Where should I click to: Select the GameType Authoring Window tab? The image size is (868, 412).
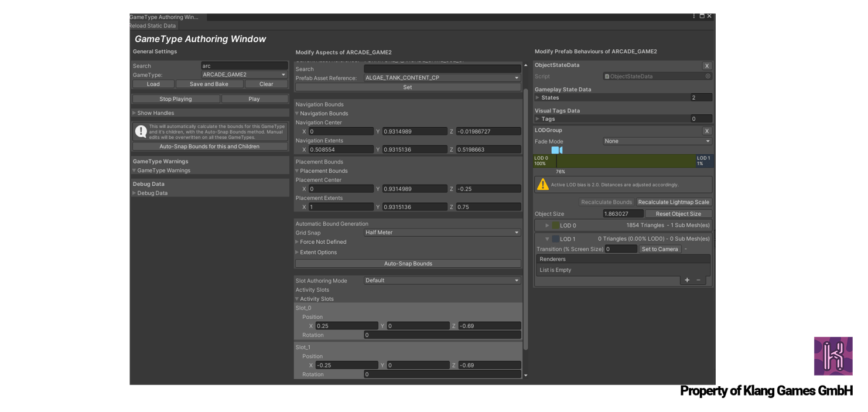click(163, 17)
